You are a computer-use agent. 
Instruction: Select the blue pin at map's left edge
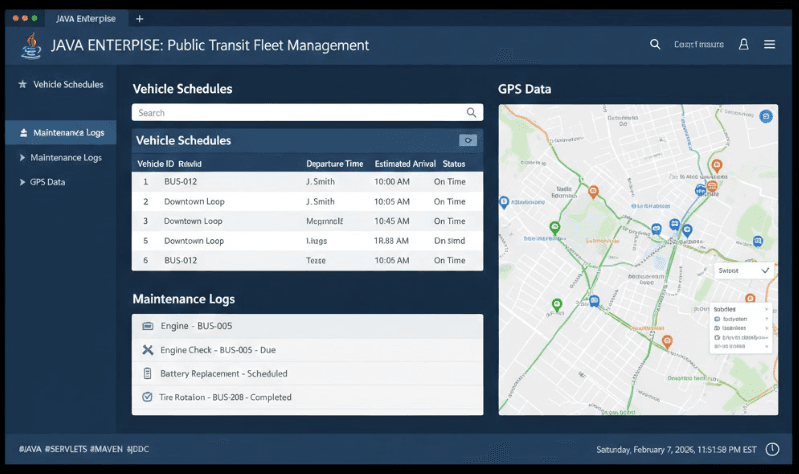click(504, 202)
